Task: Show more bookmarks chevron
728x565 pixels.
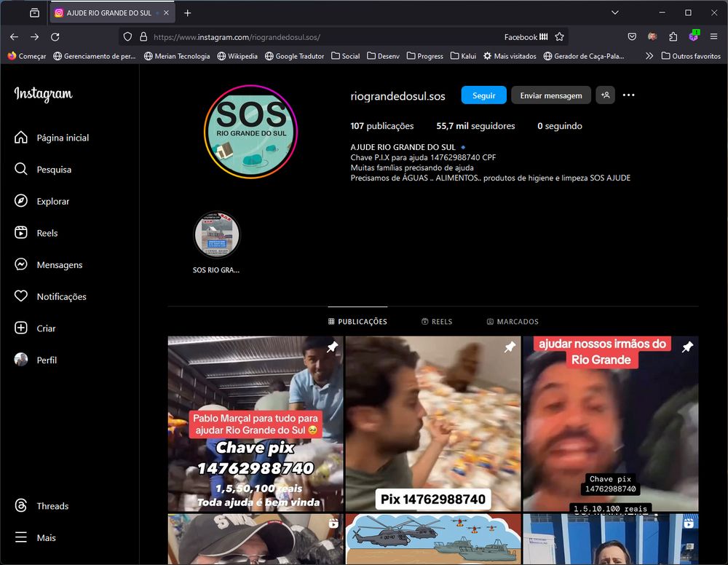Action: 649,56
